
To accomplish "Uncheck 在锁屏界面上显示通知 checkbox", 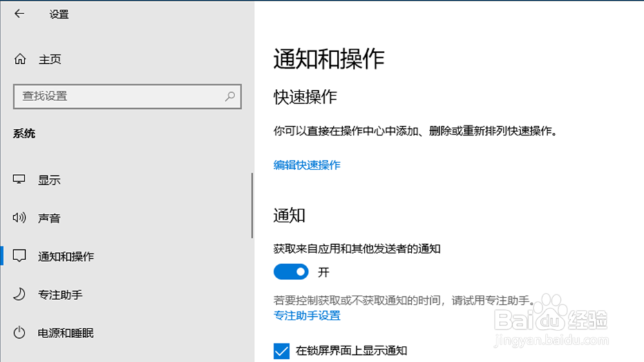I will (281, 351).
